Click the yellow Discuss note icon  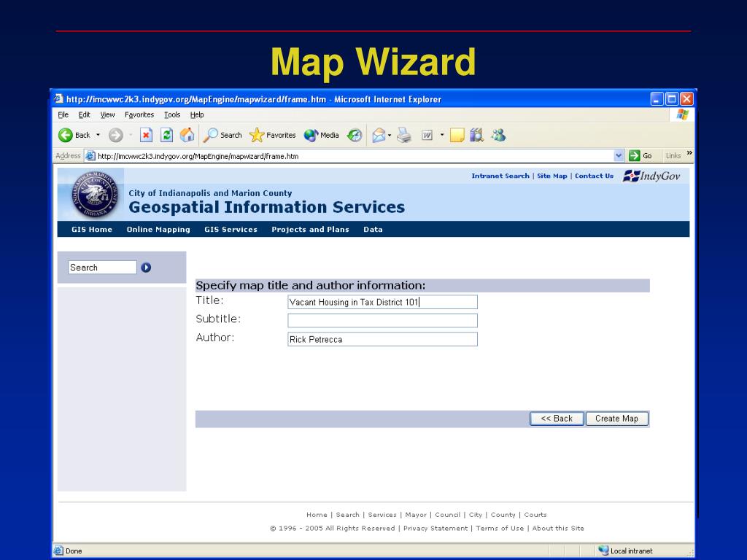click(x=457, y=135)
